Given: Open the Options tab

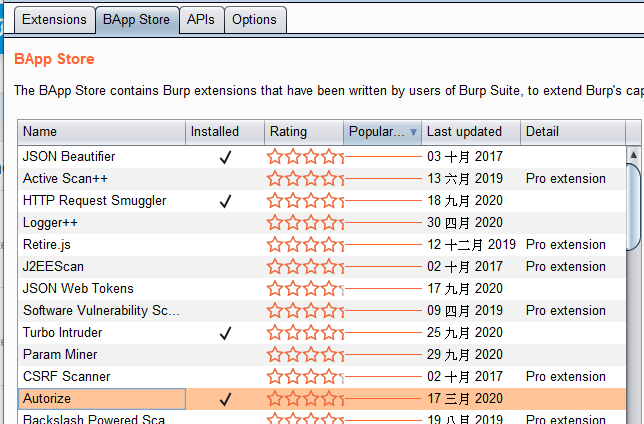Looking at the screenshot, I should click(254, 19).
